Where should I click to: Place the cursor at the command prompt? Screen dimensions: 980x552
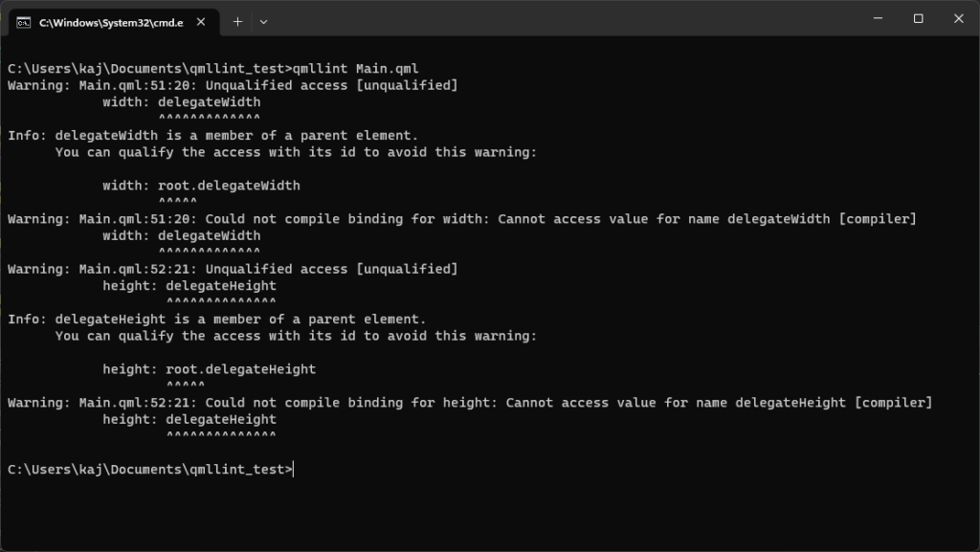(294, 469)
